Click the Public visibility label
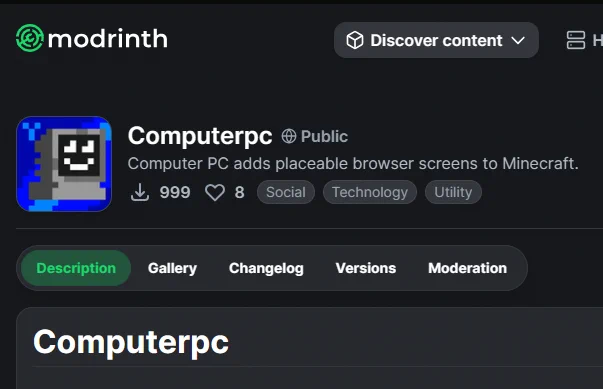Screen dimensions: 603x389 pyautogui.click(x=324, y=136)
